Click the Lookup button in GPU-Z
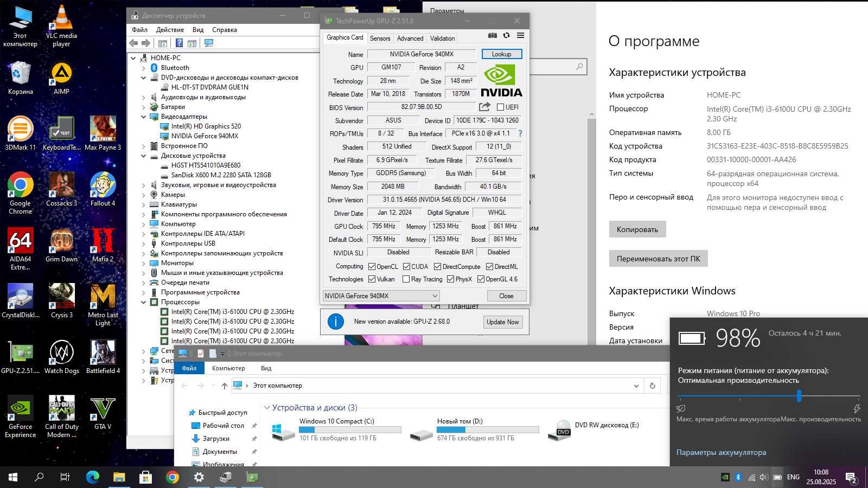Image resolution: width=868 pixels, height=488 pixels. tap(501, 54)
